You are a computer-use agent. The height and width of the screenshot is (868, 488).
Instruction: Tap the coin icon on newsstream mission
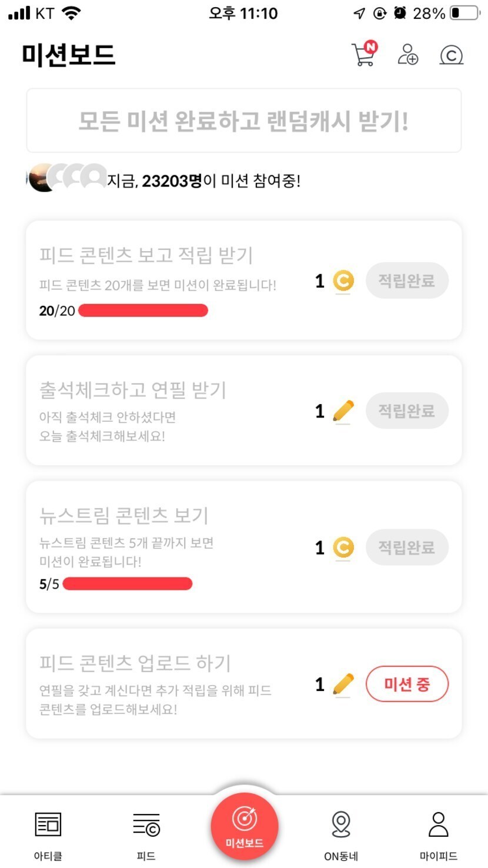tap(343, 547)
